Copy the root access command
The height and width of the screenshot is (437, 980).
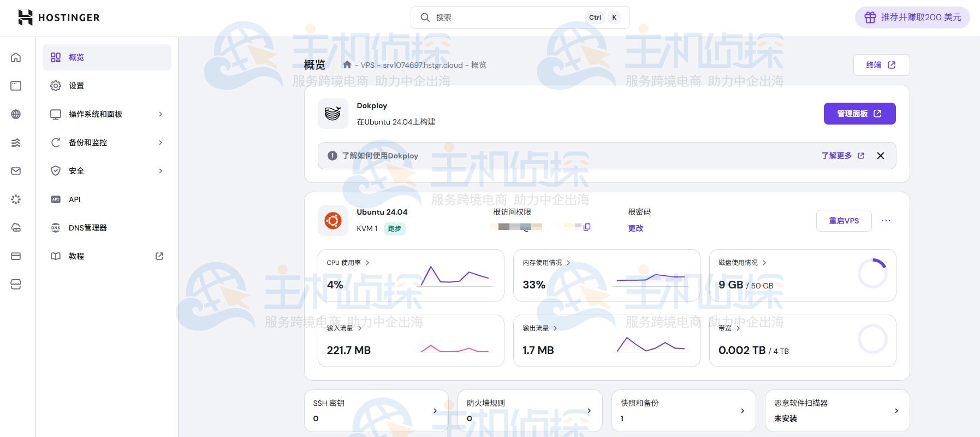pyautogui.click(x=587, y=227)
